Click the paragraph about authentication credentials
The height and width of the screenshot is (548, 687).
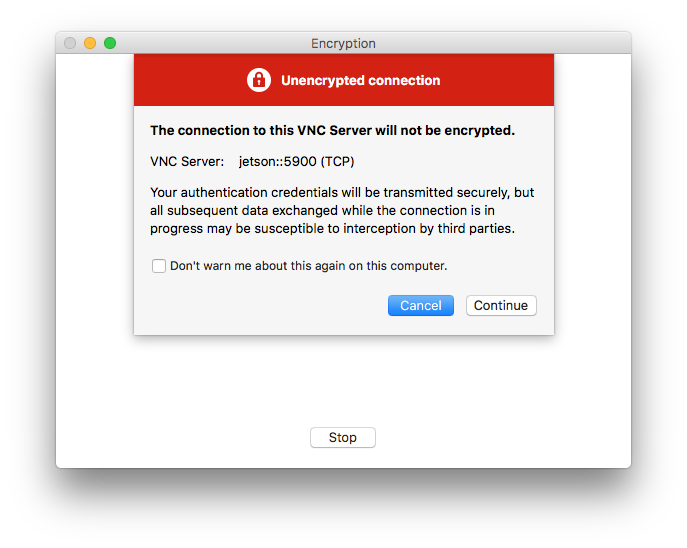pyautogui.click(x=342, y=210)
